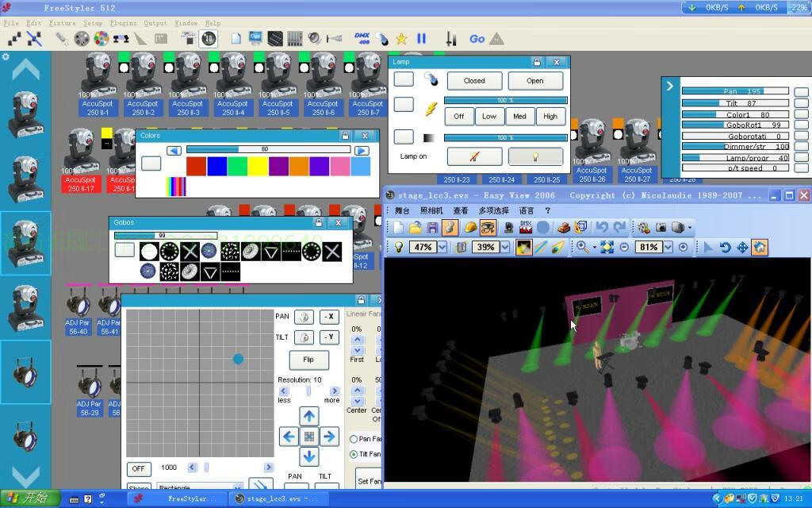812x508 pixels.
Task: Pick the yellow color swatch in Colors
Action: point(258,166)
